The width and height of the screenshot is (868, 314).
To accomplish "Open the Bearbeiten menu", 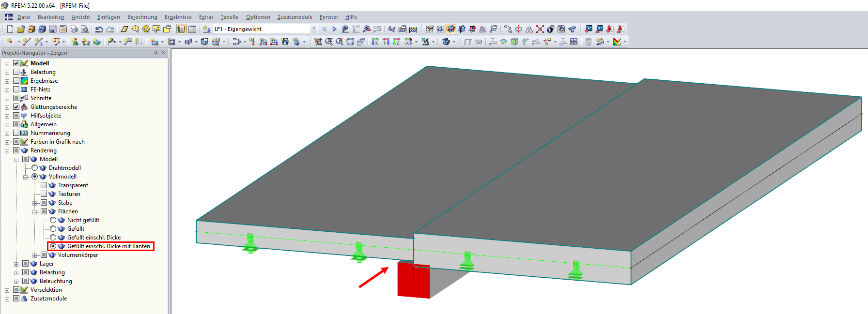I will pyautogui.click(x=51, y=17).
